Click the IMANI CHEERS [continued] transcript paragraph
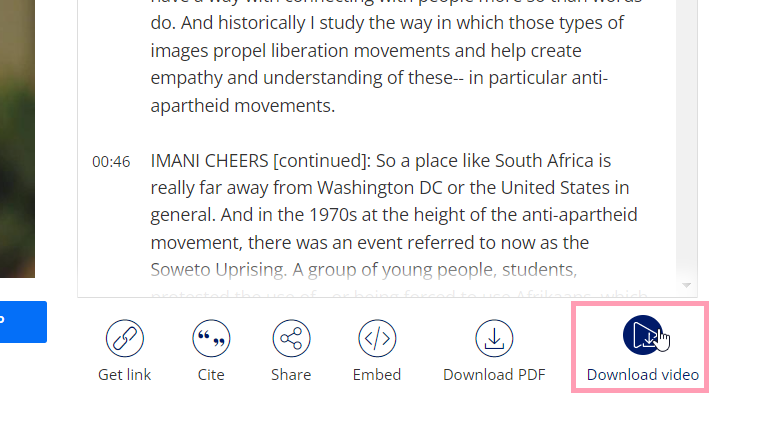Image resolution: width=774 pixels, height=426 pixels. 390,214
